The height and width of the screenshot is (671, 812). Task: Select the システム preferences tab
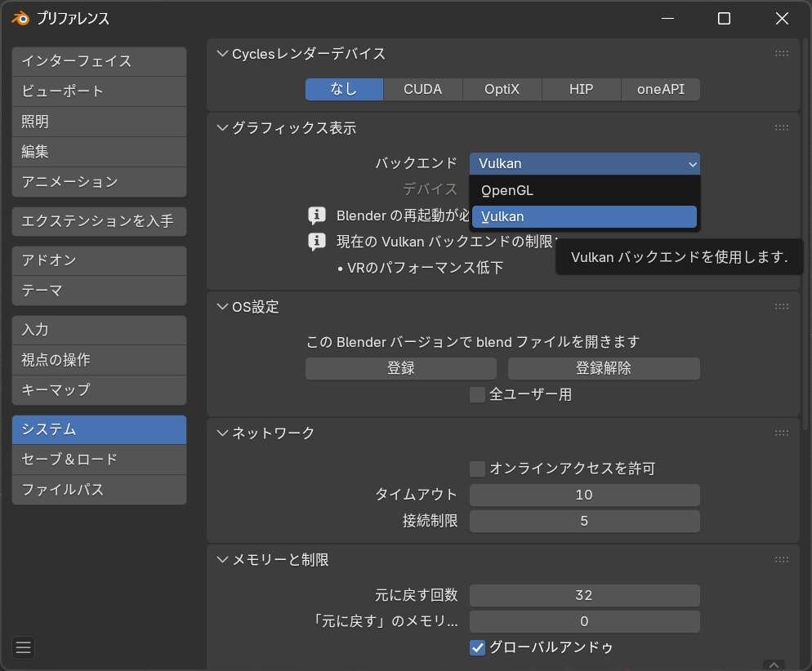(99, 429)
